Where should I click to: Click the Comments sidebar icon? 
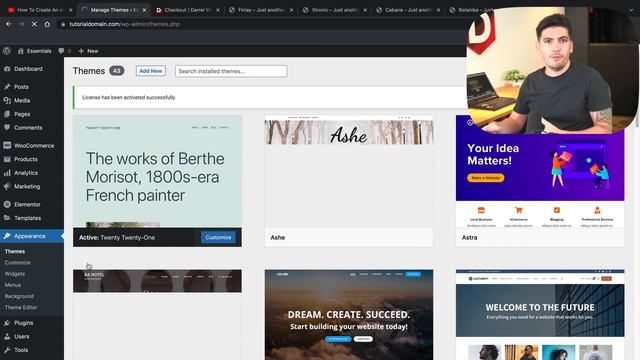(7, 128)
